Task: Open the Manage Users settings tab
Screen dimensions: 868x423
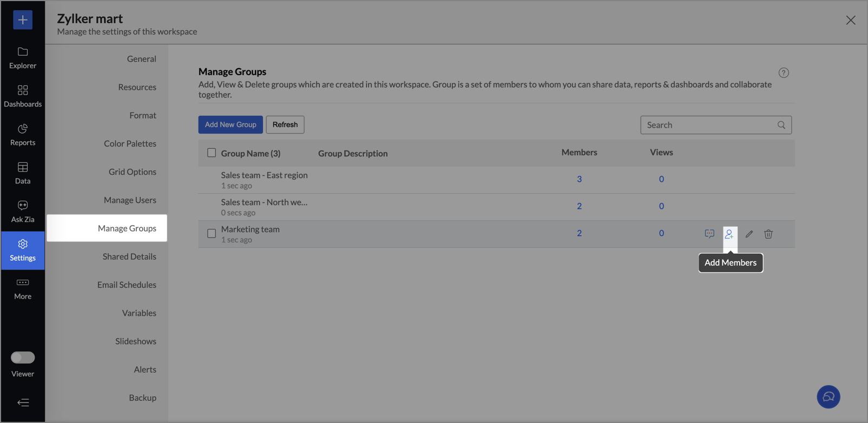Action: [x=130, y=200]
